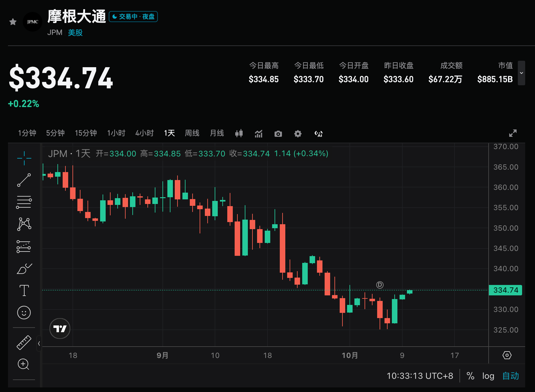Activate the ruler measure tool
This screenshot has height=392, width=535.
click(x=24, y=343)
